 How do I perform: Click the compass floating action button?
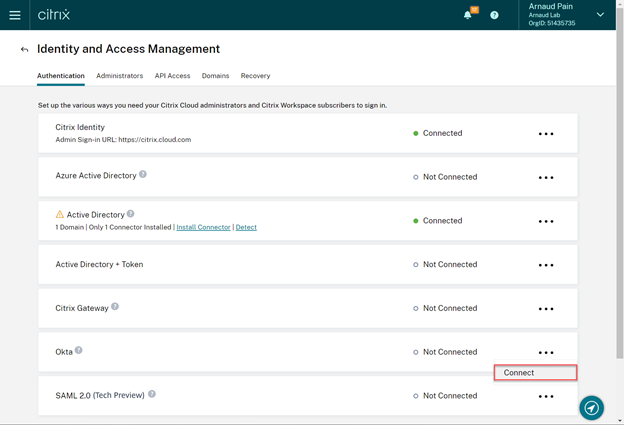coord(592,408)
